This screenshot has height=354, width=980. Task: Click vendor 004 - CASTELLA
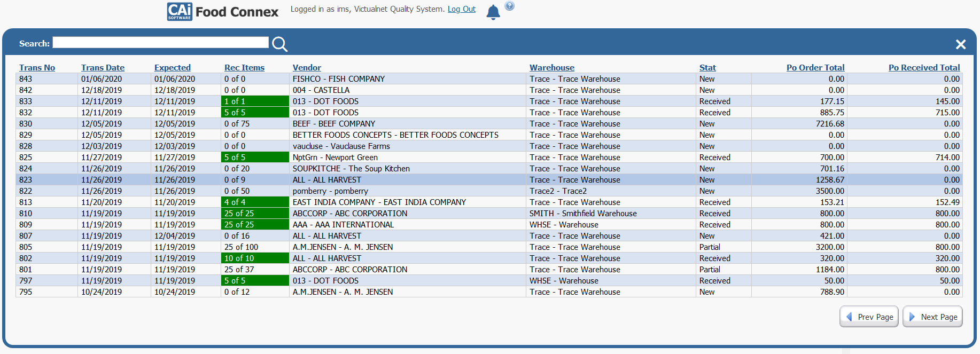tap(321, 90)
